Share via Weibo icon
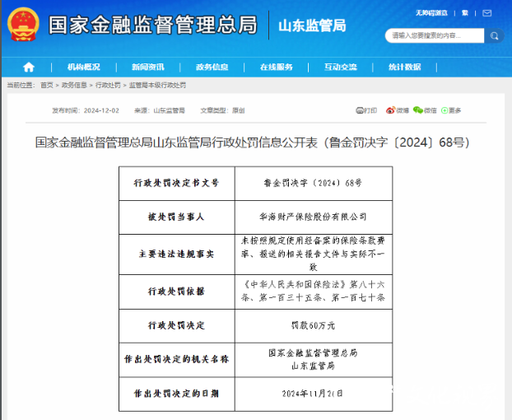512x420 pixels. [390, 110]
